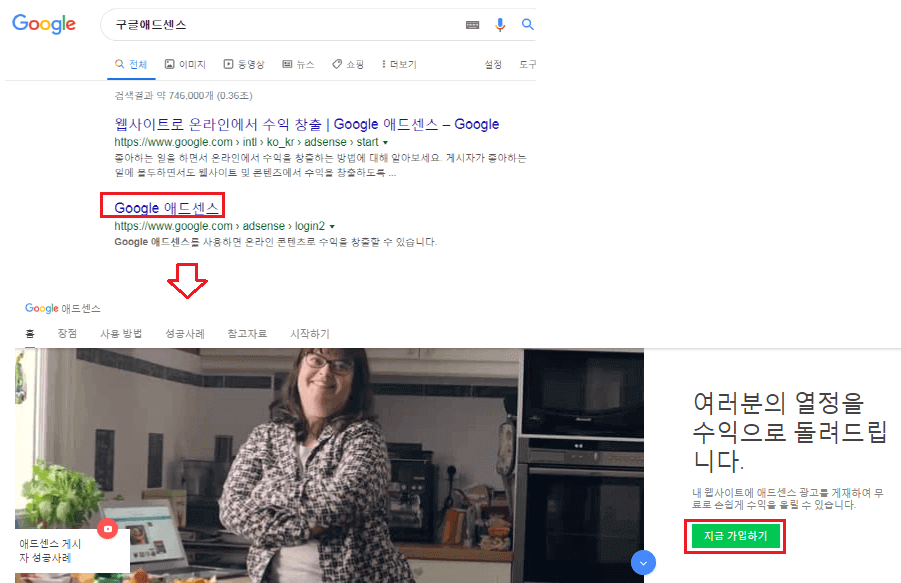Switch to the 동영상 tab
The height and width of the screenshot is (583, 901).
click(x=244, y=64)
